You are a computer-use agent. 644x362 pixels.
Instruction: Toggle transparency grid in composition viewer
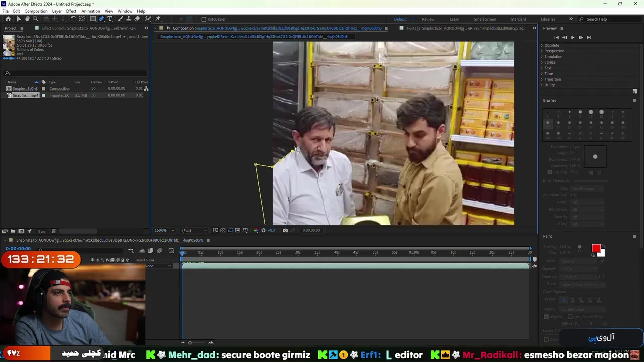[223, 230]
